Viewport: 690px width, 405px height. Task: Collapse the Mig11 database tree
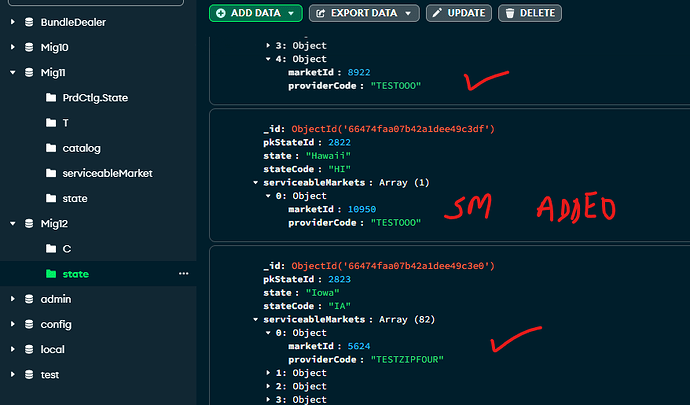tap(12, 72)
